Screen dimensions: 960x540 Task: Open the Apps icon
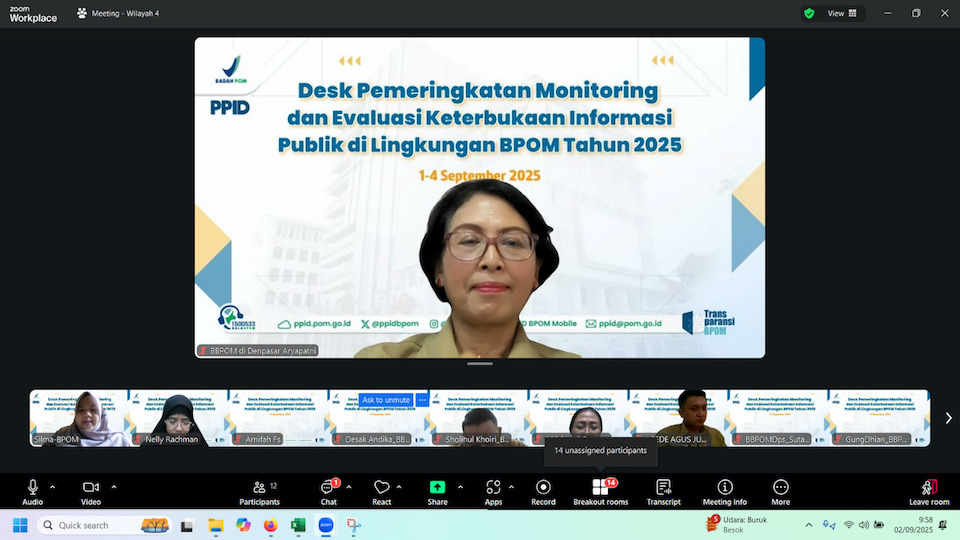click(493, 492)
